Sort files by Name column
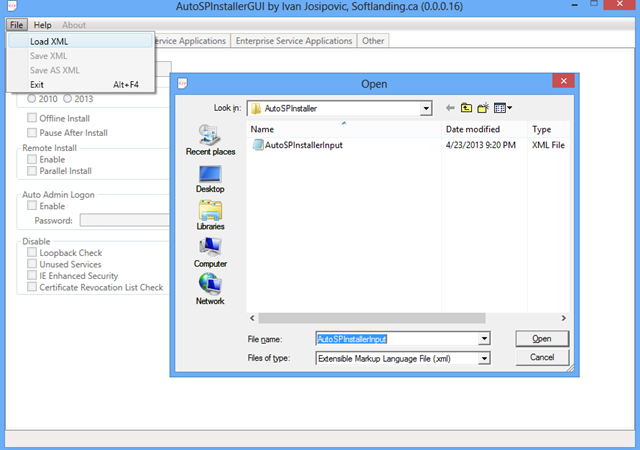The width and height of the screenshot is (640, 450). click(x=344, y=129)
